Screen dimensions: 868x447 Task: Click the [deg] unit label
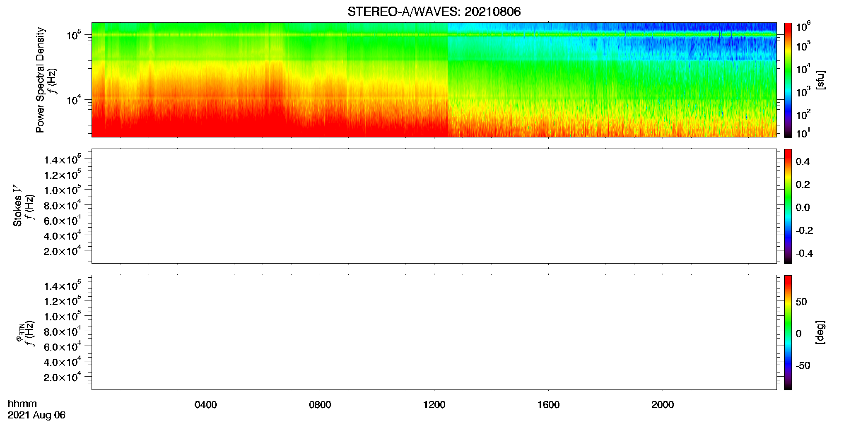point(820,332)
